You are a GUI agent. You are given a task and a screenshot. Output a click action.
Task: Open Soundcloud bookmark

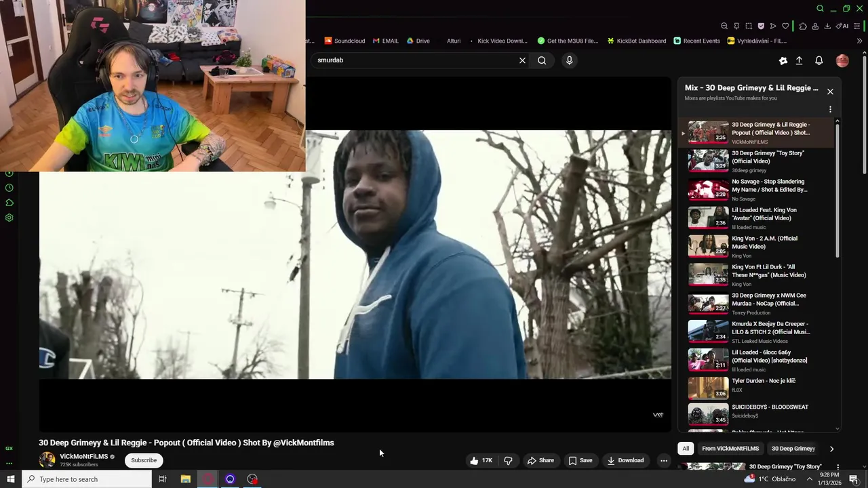click(x=344, y=41)
